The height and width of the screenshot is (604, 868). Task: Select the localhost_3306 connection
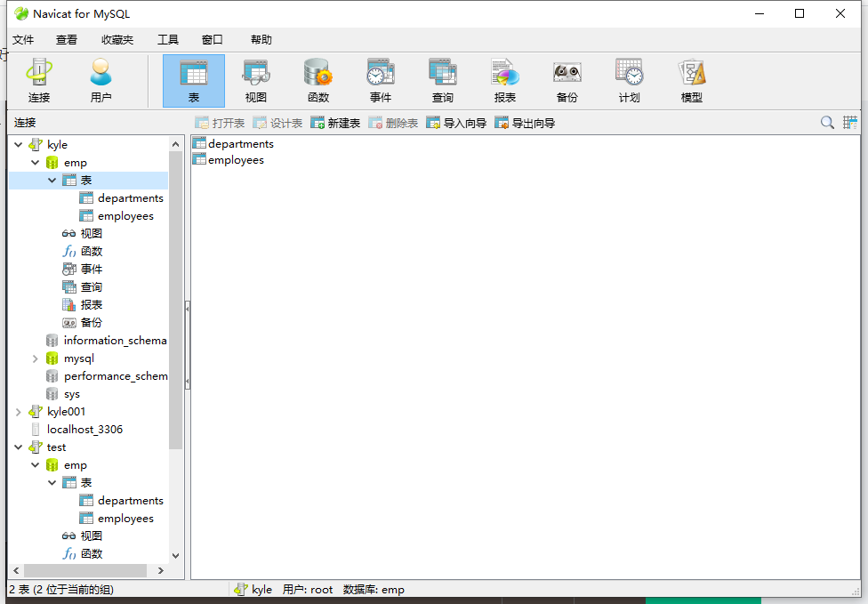point(76,429)
